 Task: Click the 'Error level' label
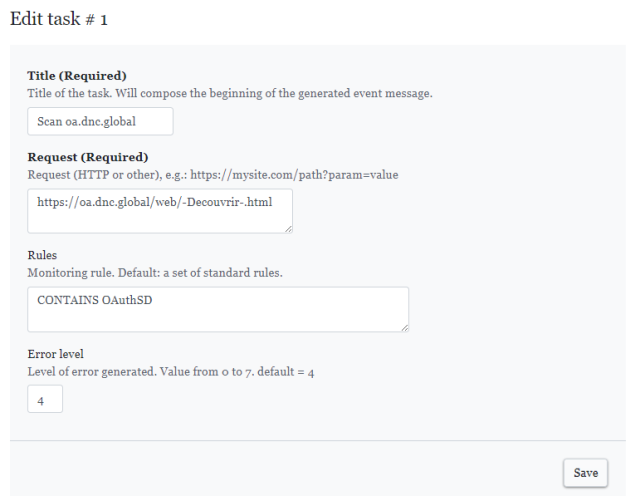coord(56,354)
